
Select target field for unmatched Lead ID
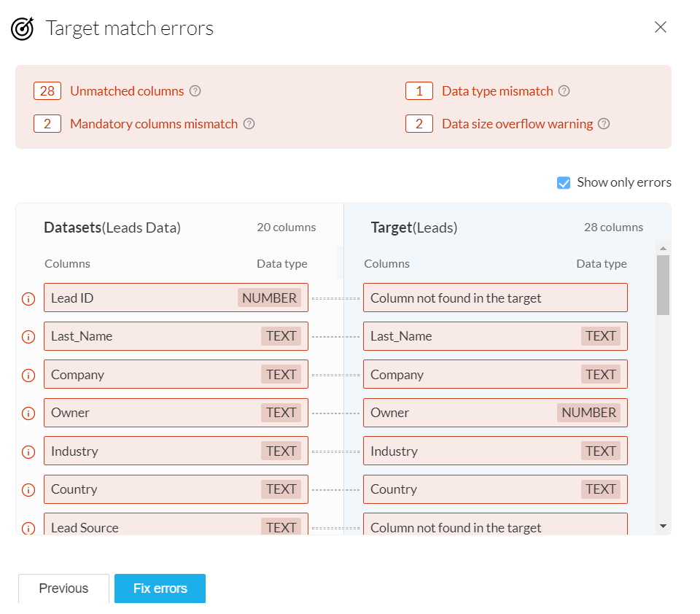click(496, 298)
